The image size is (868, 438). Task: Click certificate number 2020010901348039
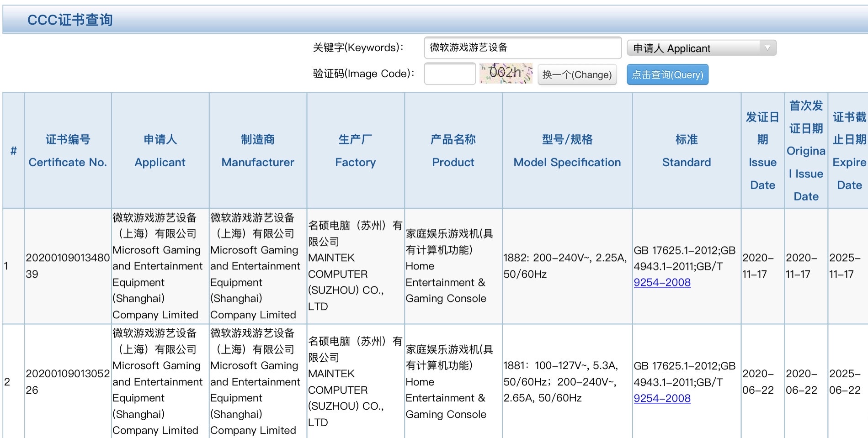pos(68,266)
